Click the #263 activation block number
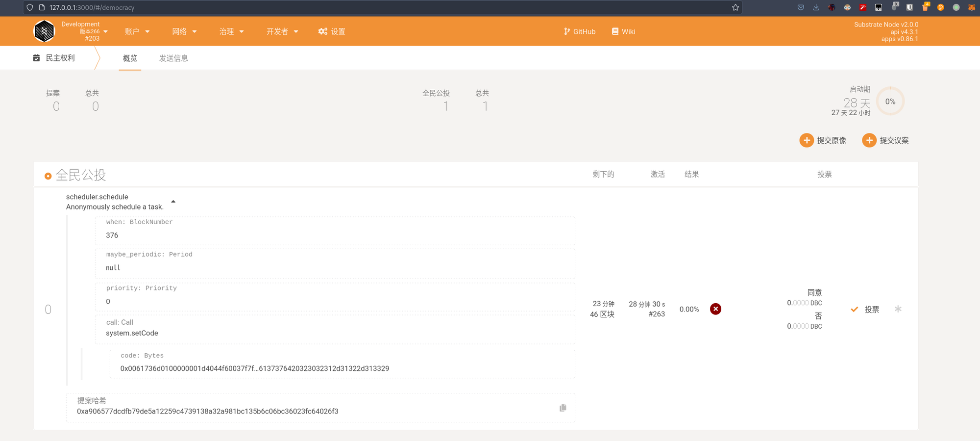980x441 pixels. (x=657, y=314)
